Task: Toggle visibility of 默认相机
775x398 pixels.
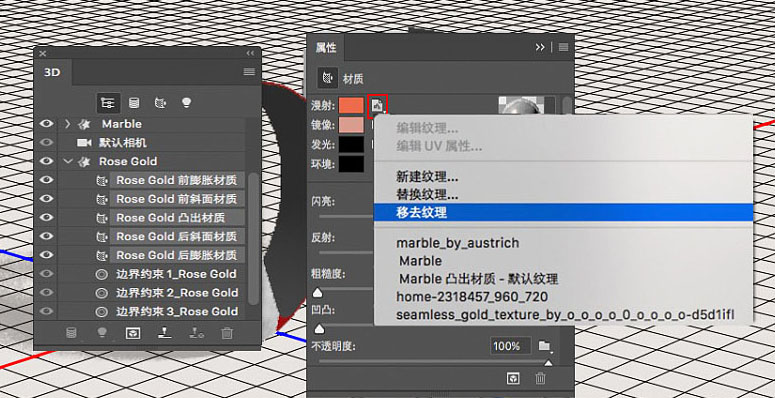Action: tap(46, 142)
